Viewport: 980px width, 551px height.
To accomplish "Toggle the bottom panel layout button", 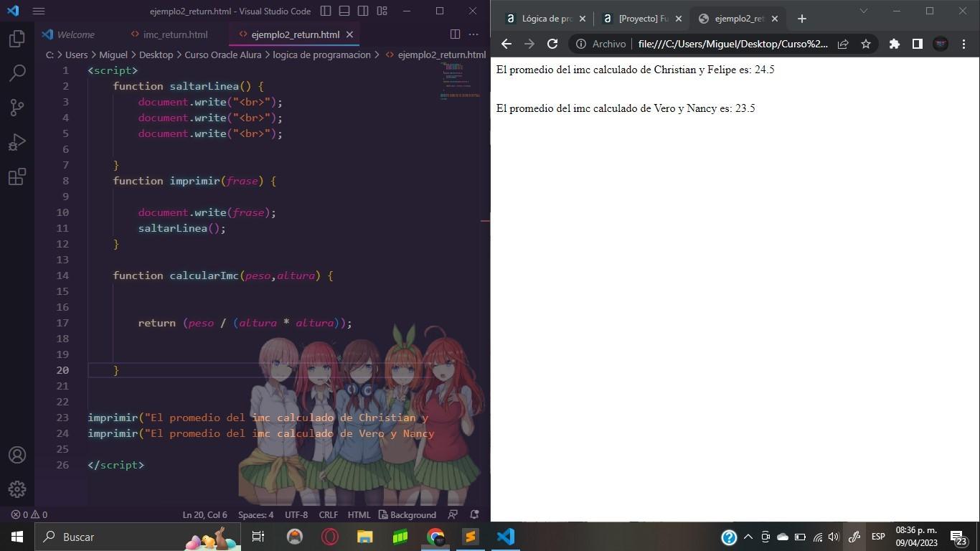I will pyautogui.click(x=344, y=11).
